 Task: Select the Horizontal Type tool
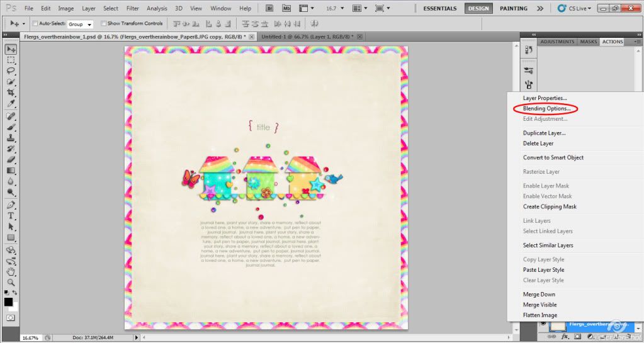11,216
